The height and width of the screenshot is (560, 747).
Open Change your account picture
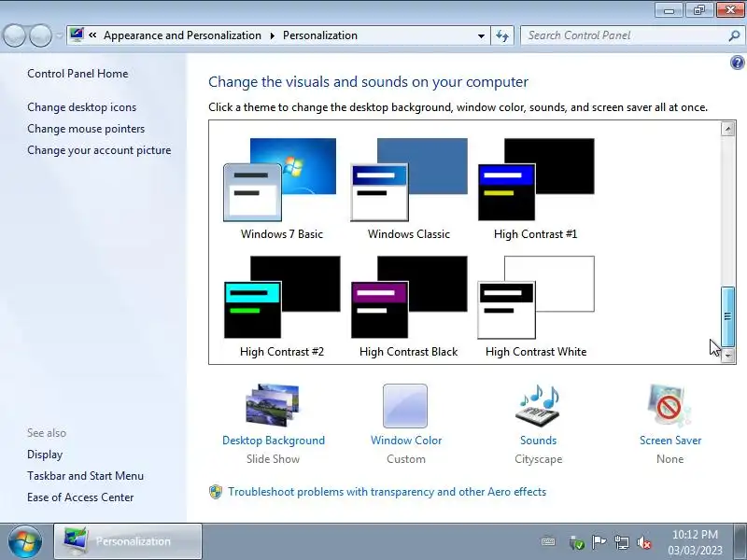click(x=99, y=150)
